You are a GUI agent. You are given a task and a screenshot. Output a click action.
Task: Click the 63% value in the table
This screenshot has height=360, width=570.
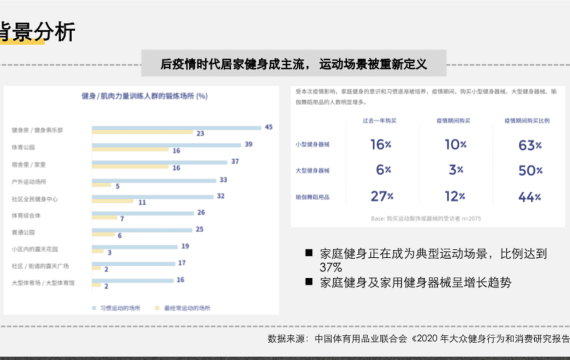[530, 145]
